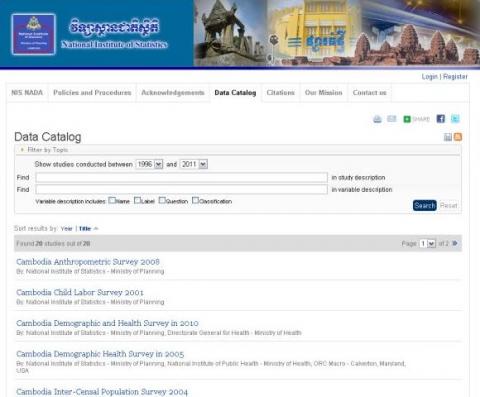Share on Twitter icon

455,119
